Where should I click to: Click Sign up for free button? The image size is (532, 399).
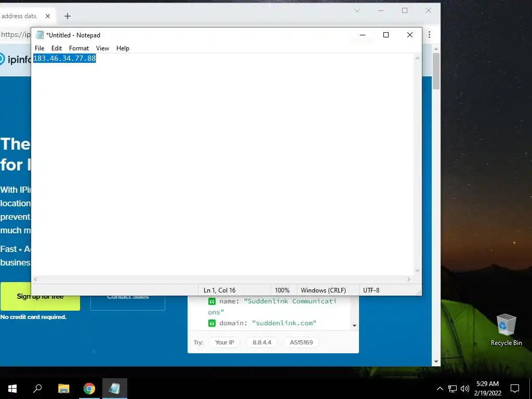coord(40,296)
